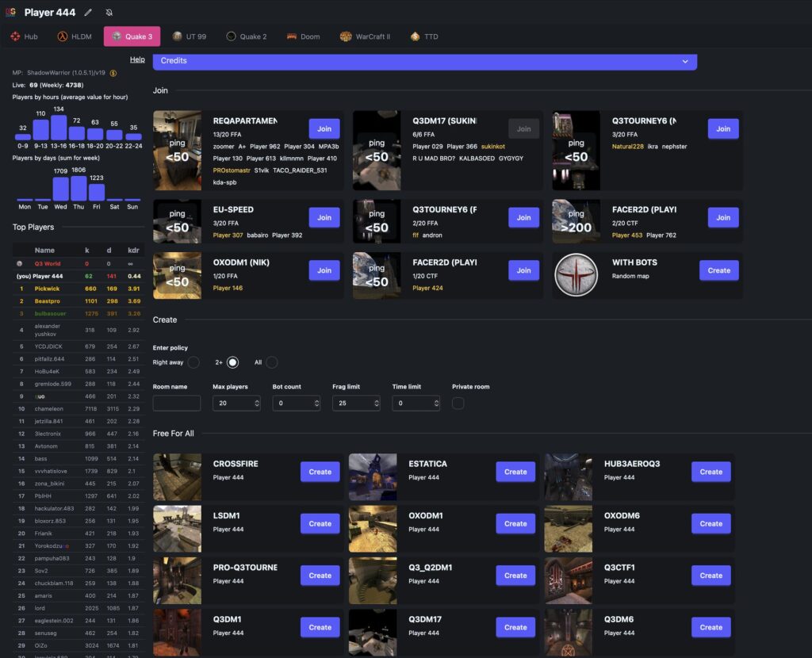Image resolution: width=812 pixels, height=658 pixels.
Task: Click the Quake 2 ring icon
Action: [x=231, y=36]
